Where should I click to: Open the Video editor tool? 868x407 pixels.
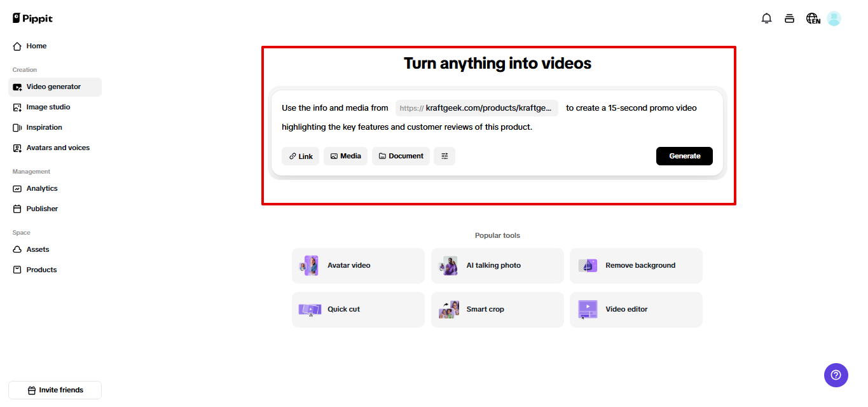tap(635, 309)
